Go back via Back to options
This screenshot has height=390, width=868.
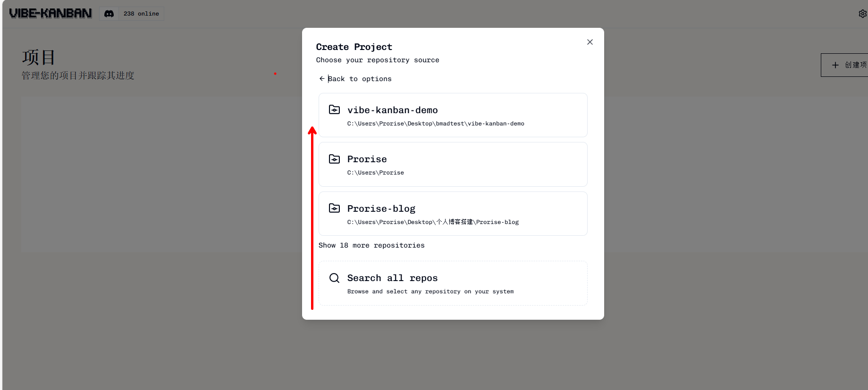pos(360,79)
